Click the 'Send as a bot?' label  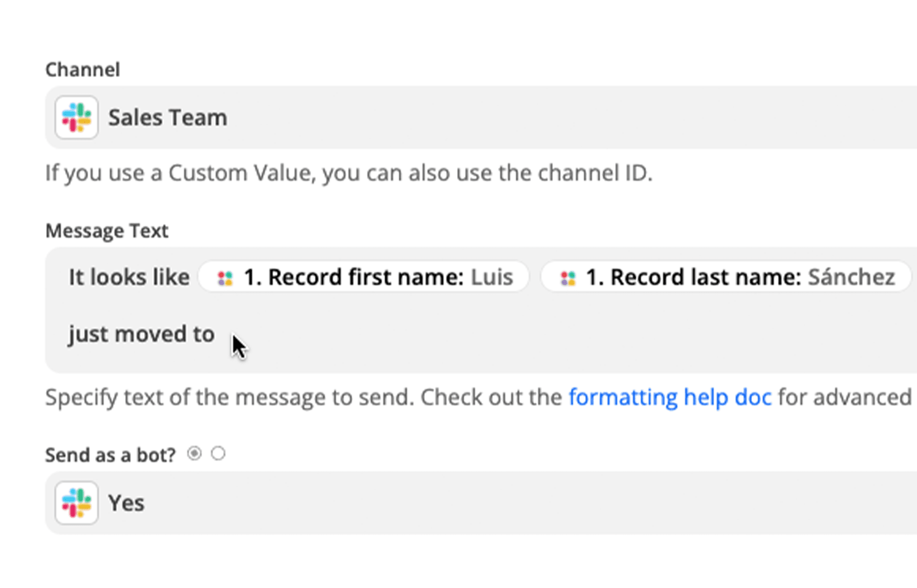click(110, 455)
